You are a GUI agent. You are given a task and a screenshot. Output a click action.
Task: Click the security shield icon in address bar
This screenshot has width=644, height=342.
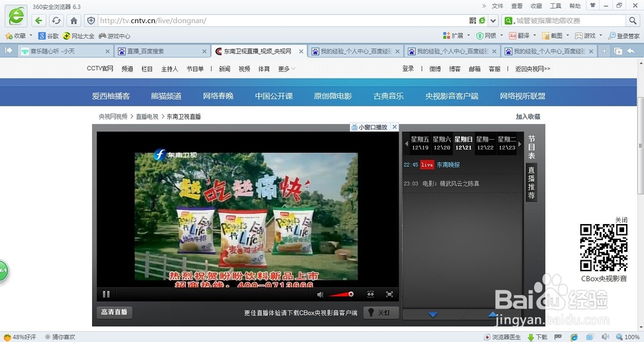pyautogui.click(x=91, y=21)
